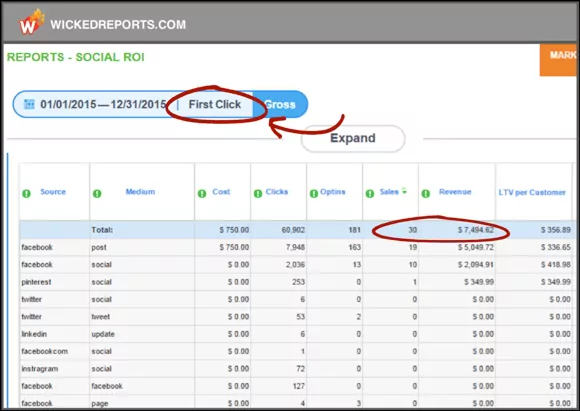This screenshot has height=411, width=580.
Task: Click the revenue value $ 5,049.72
Action: click(x=476, y=247)
